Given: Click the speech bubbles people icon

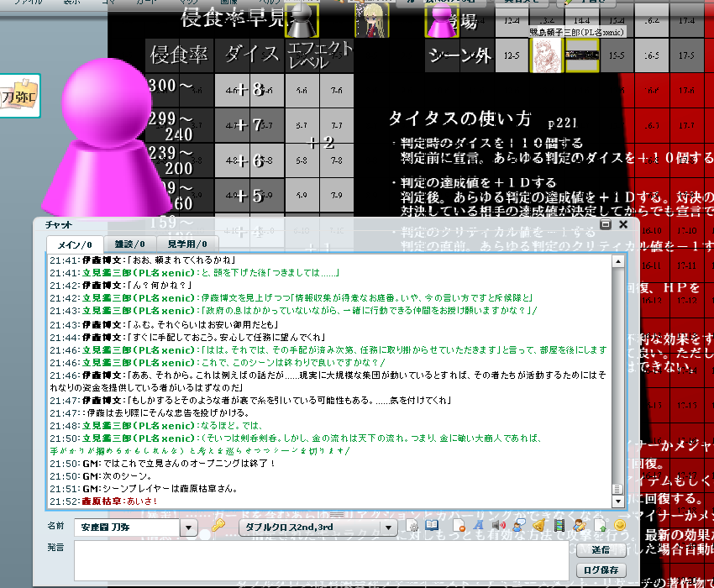Looking at the screenshot, I should pyautogui.click(x=518, y=526).
